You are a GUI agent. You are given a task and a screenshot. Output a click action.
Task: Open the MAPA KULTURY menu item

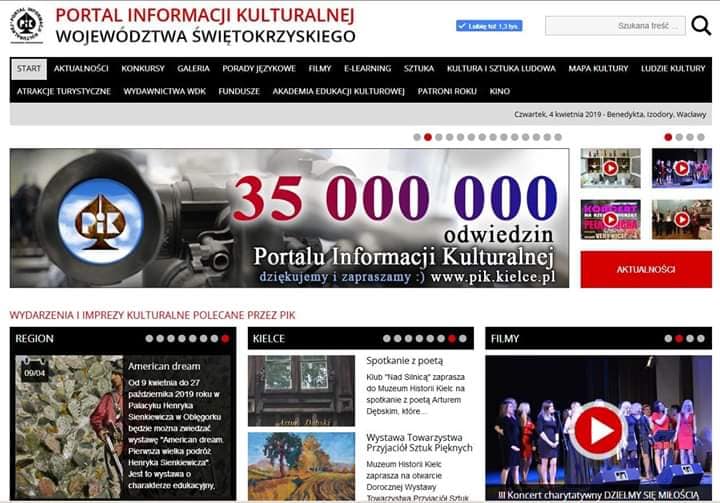click(x=598, y=69)
